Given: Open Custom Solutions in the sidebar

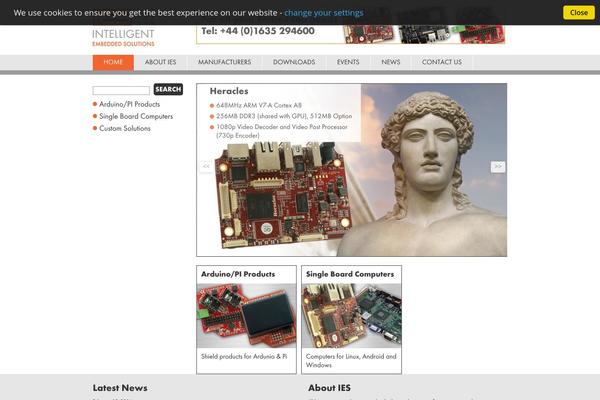Looking at the screenshot, I should click(125, 129).
